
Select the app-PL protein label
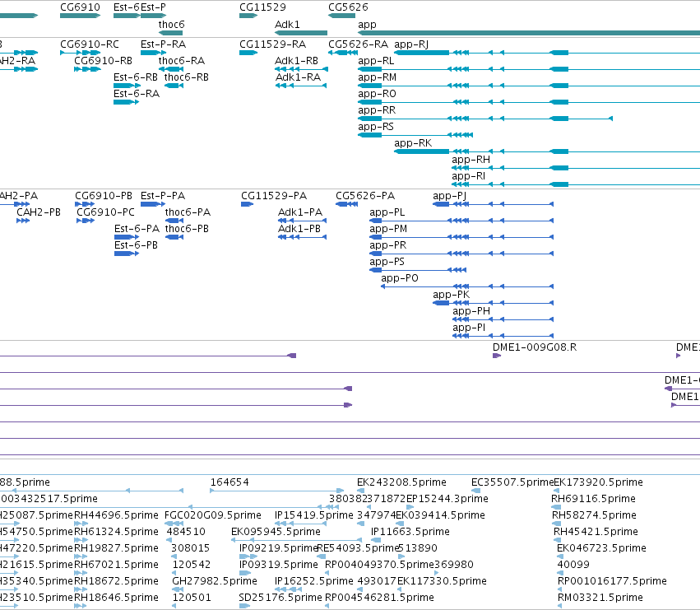(x=387, y=212)
